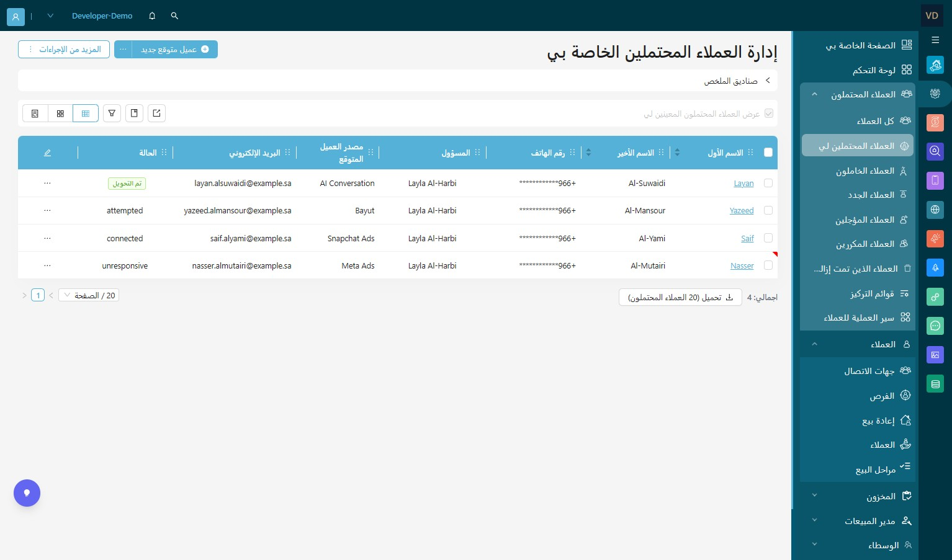This screenshot has height=560, width=952.
Task: Open the lead link 'Nasser'
Action: tap(742, 266)
